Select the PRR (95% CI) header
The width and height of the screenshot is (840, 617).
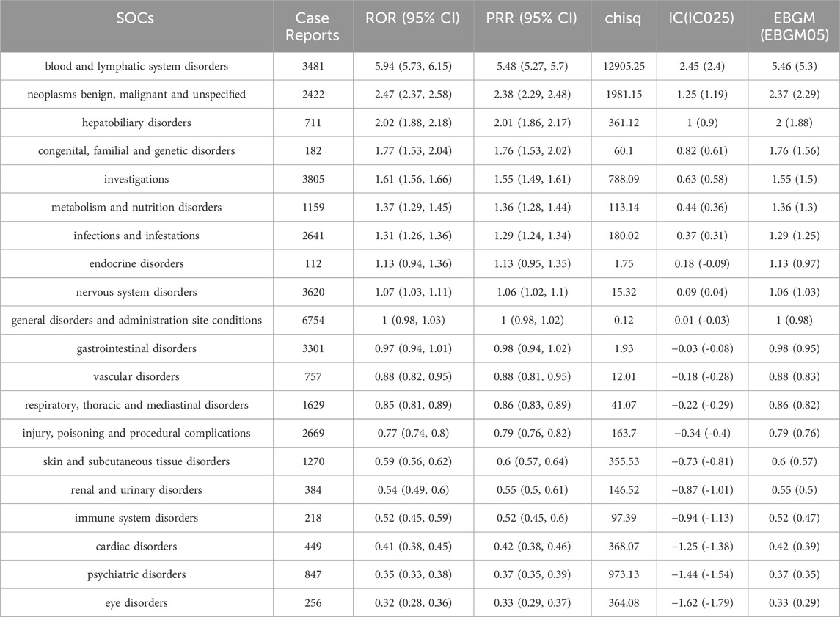532,18
